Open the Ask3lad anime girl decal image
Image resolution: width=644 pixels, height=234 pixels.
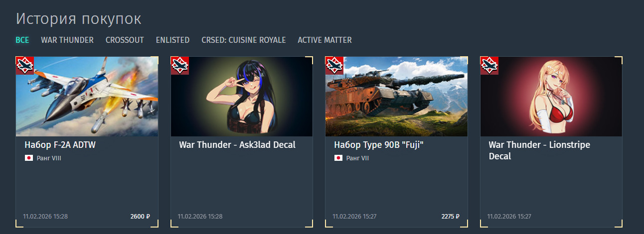[x=242, y=97]
